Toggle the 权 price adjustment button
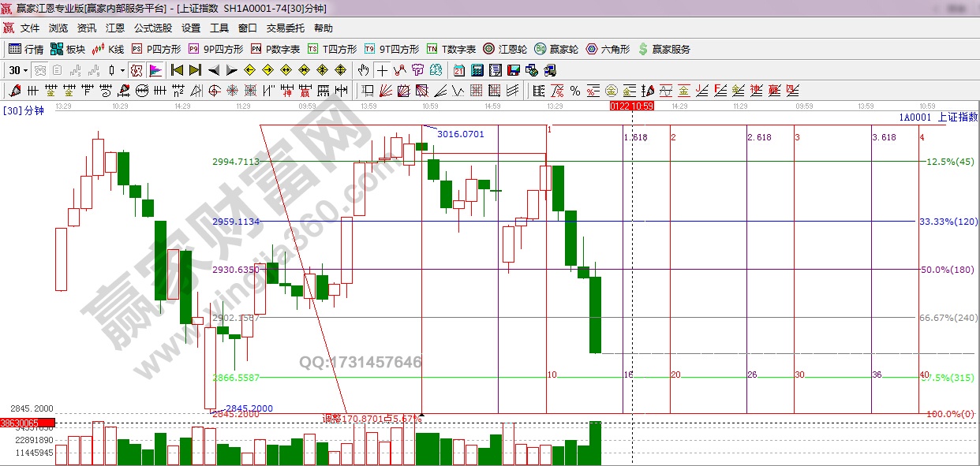This screenshot has height=466, width=980. point(137,70)
